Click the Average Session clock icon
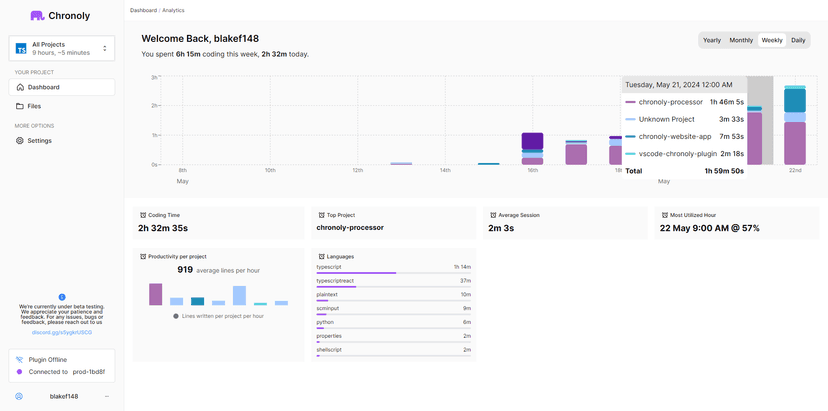 [x=493, y=216]
